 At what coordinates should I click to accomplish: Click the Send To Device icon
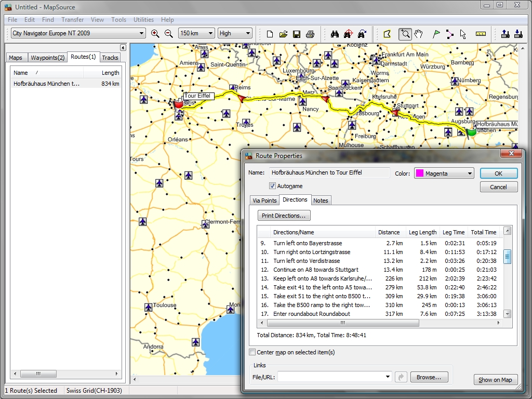point(505,34)
